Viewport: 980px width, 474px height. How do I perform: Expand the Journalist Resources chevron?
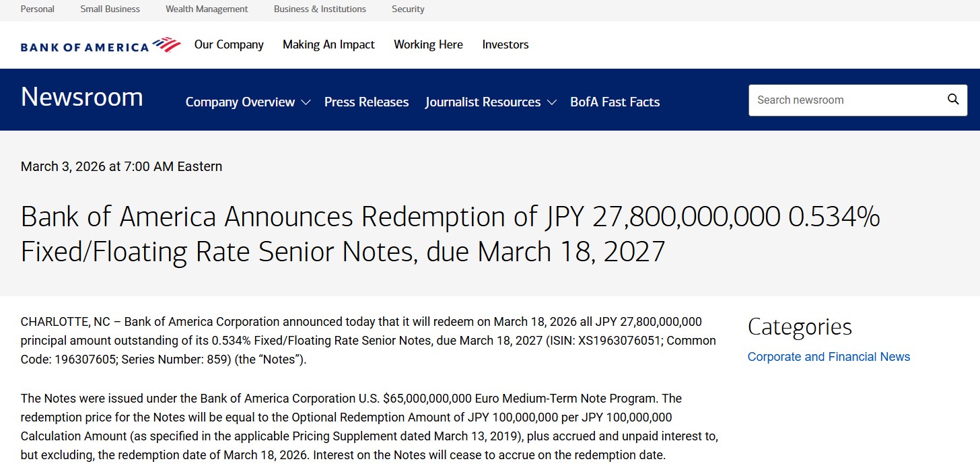point(551,102)
